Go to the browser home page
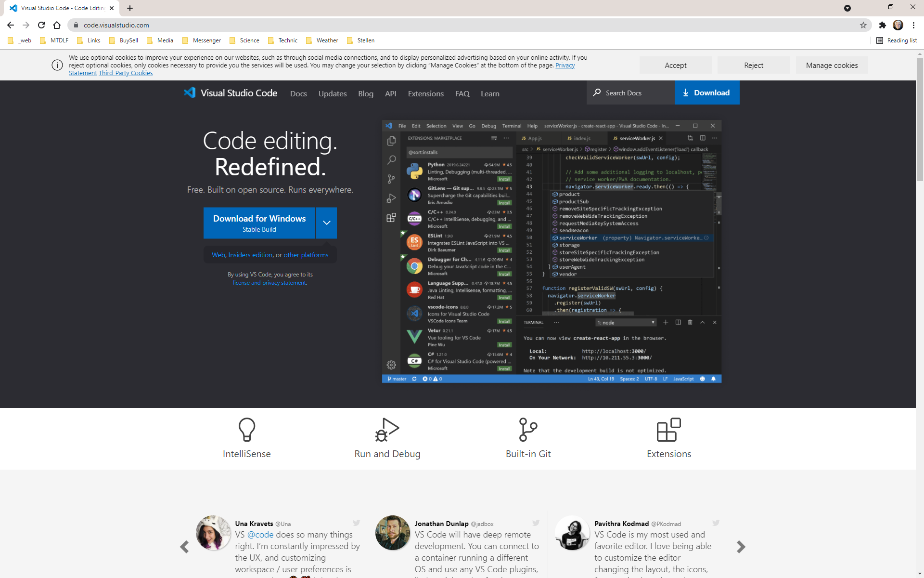Viewport: 924px width, 578px height. pyautogui.click(x=57, y=25)
